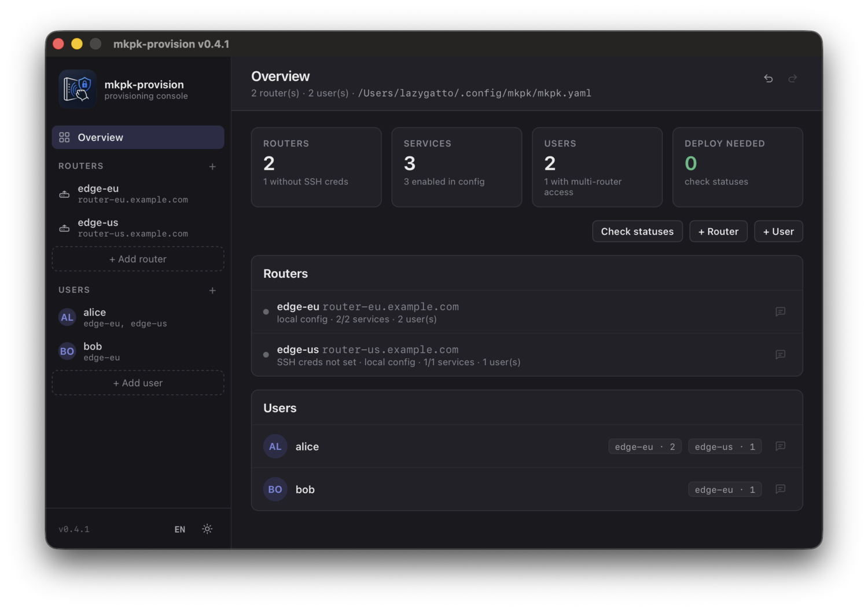
Task: Toggle the light/dark theme sun icon
Action: click(x=207, y=529)
